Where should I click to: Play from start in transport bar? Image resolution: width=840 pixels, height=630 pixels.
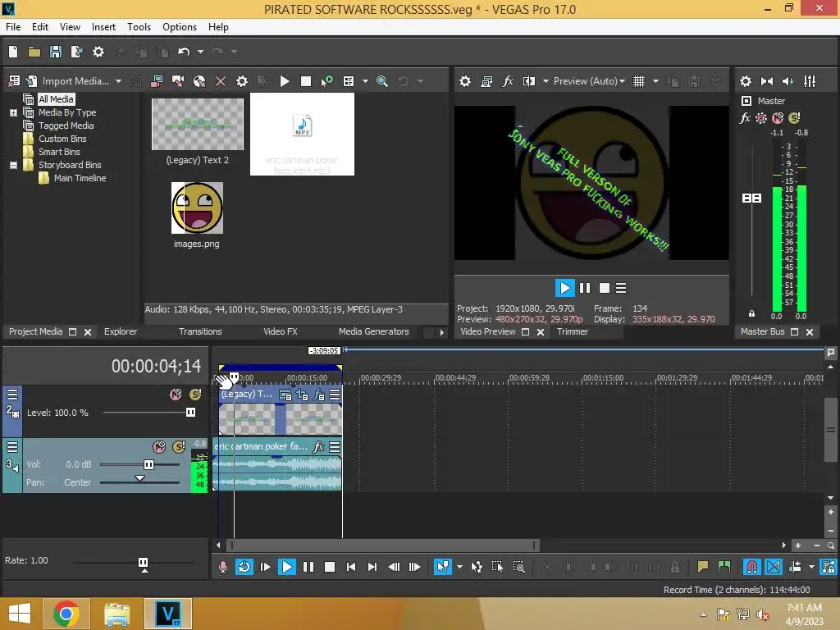tap(265, 566)
